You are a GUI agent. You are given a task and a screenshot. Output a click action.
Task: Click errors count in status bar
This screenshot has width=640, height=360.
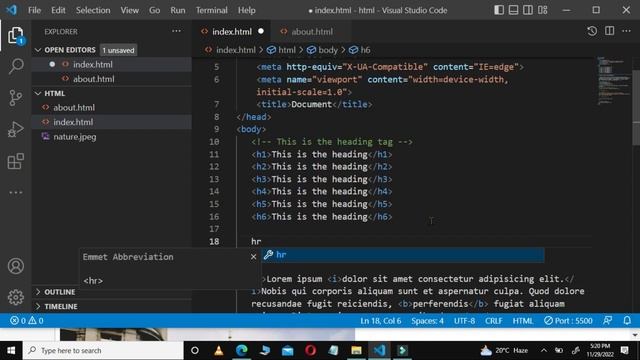(x=18, y=321)
